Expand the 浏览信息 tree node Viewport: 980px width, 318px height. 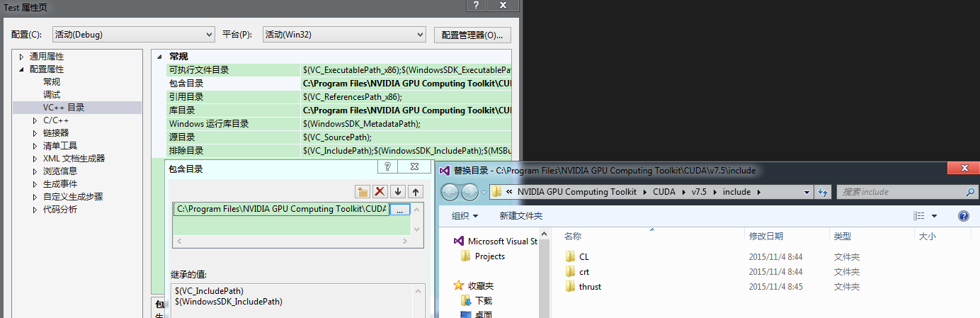(35, 171)
